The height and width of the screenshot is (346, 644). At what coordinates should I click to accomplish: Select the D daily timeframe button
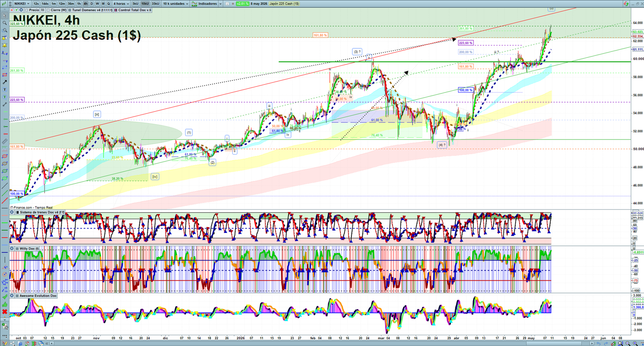point(92,4)
